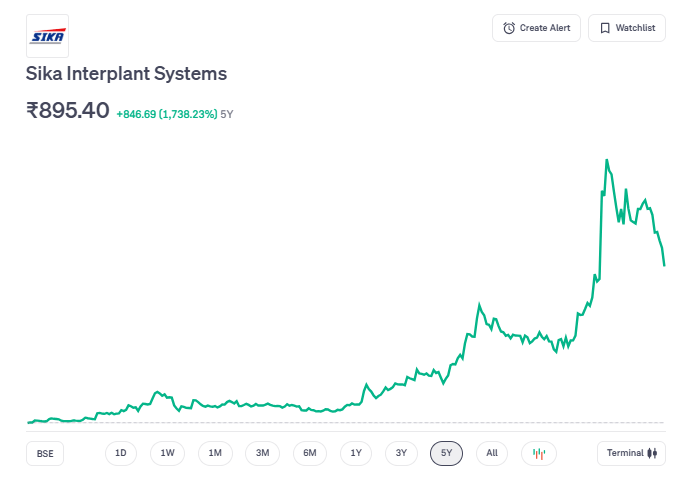Image resolution: width=682 pixels, height=486 pixels.
Task: Click the Sika Interplant Systems title
Action: [127, 74]
